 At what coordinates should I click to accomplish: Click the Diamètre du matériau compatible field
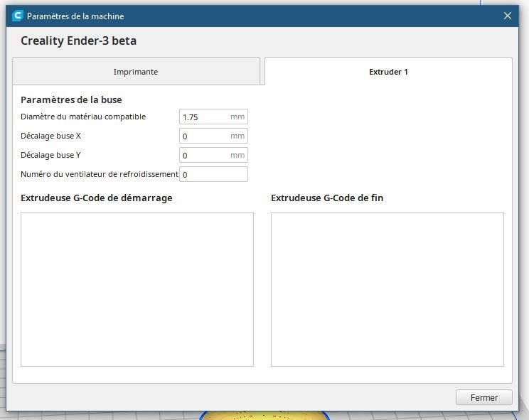click(x=213, y=117)
